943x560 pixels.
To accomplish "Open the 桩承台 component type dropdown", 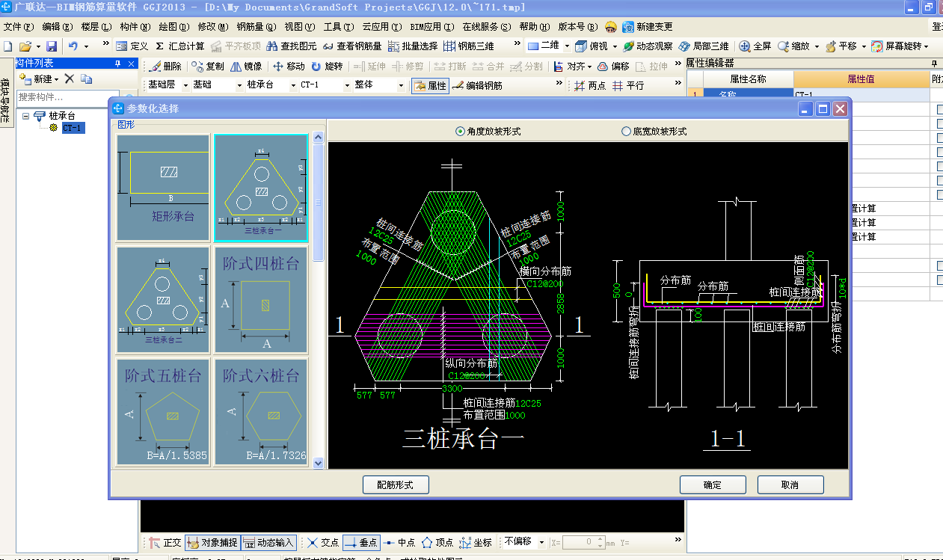I will (293, 85).
